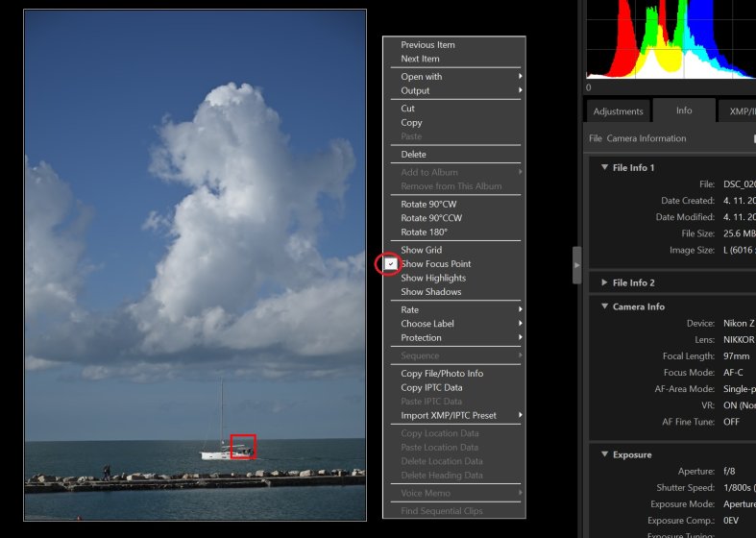Image resolution: width=756 pixels, height=538 pixels.
Task: Rotate the image 180°
Action: tap(454, 232)
